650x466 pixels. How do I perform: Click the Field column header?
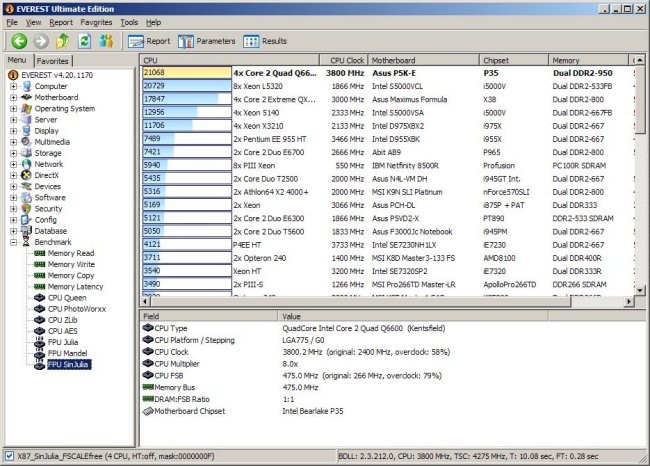[209, 316]
